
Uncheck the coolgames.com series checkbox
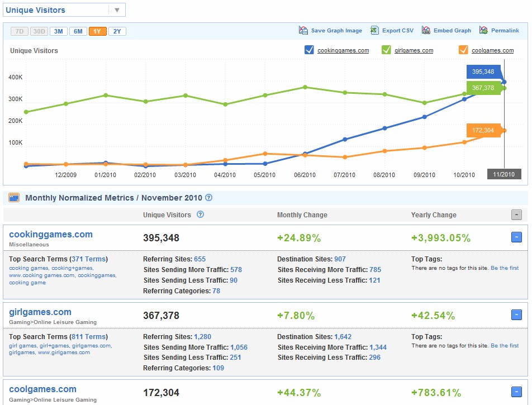pos(463,50)
